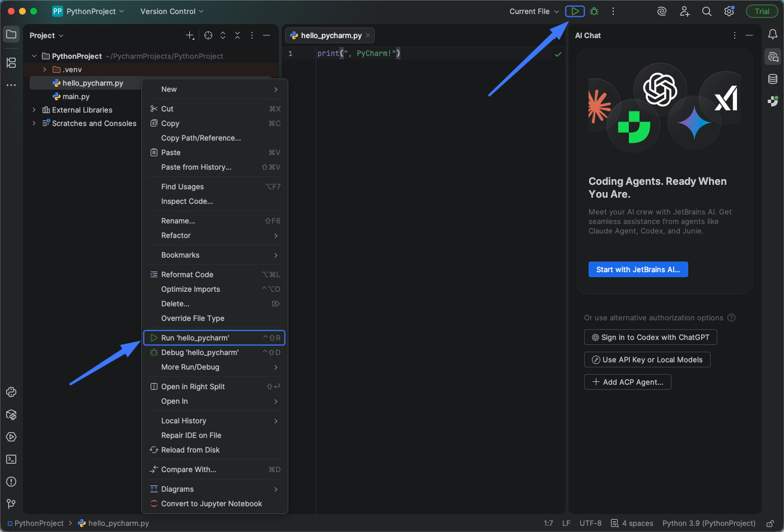Open the Project tool window folder icon
784x532 pixels.
tap(11, 35)
